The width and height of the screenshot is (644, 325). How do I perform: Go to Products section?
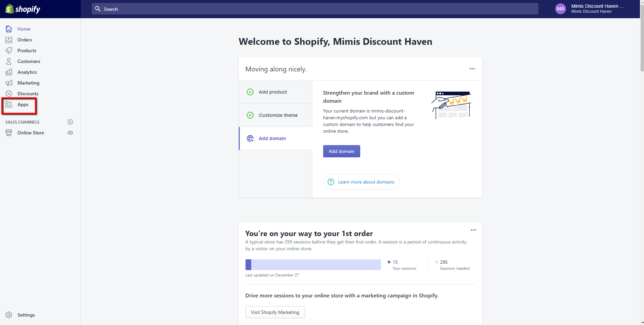tap(27, 51)
